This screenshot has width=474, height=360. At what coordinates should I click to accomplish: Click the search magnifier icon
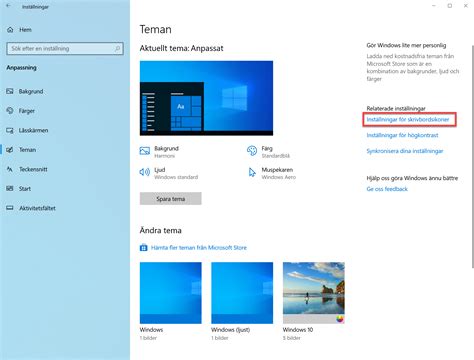tap(117, 49)
